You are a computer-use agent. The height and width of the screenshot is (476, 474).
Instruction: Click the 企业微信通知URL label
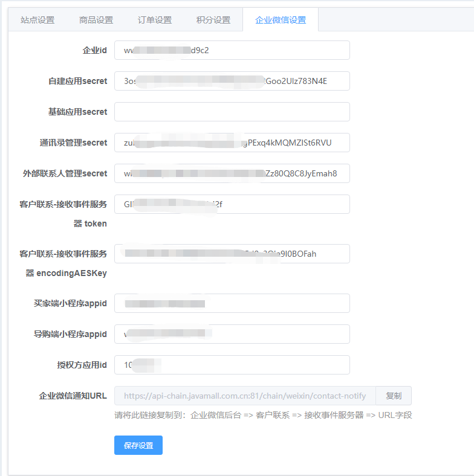click(73, 396)
